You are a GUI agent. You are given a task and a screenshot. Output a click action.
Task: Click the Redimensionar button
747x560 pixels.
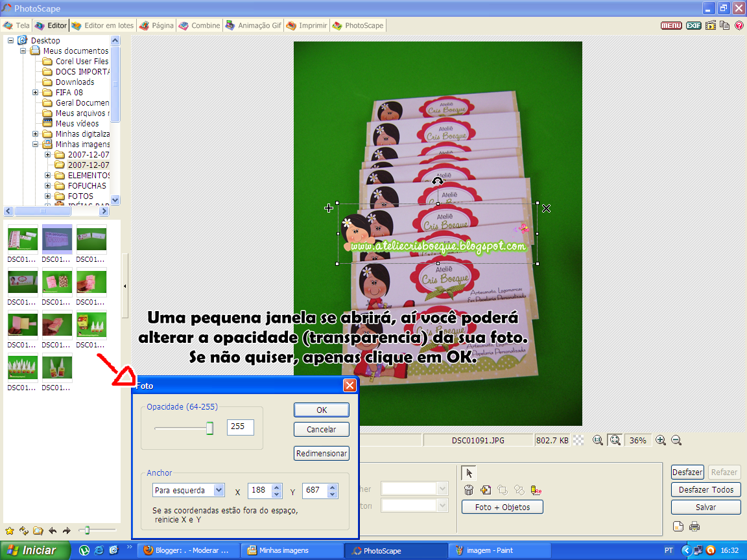[x=322, y=453]
